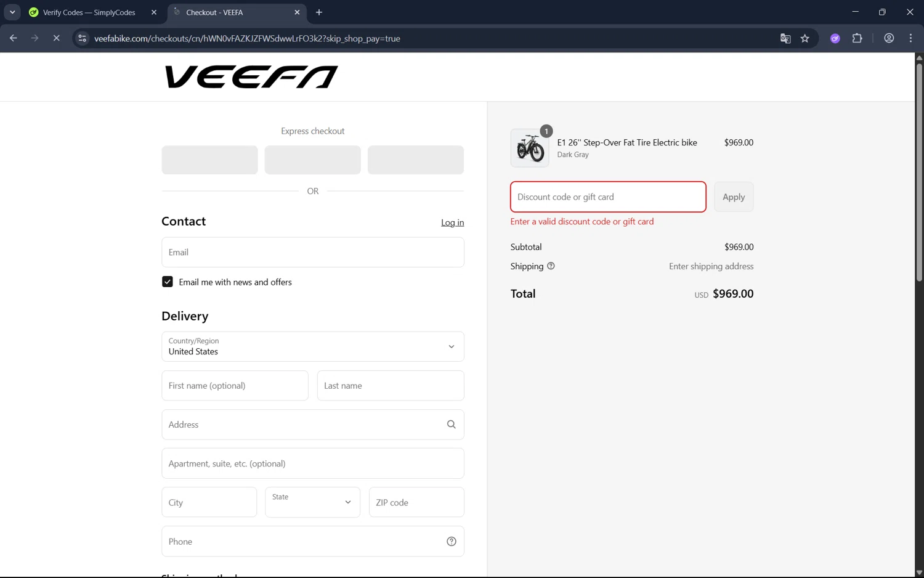924x578 pixels.
Task: Click 'Enter a valid discount code' error text
Action: click(x=582, y=222)
